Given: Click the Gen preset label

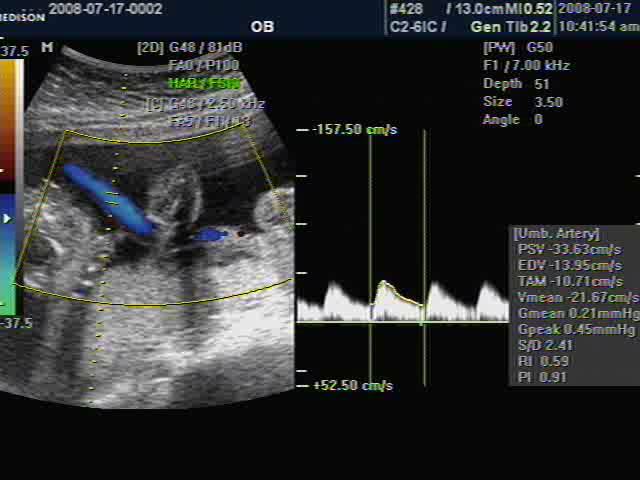Looking at the screenshot, I should 487,27.
